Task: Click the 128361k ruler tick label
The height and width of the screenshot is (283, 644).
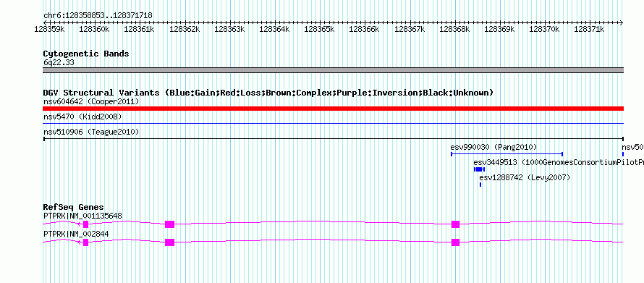Action: click(x=139, y=29)
